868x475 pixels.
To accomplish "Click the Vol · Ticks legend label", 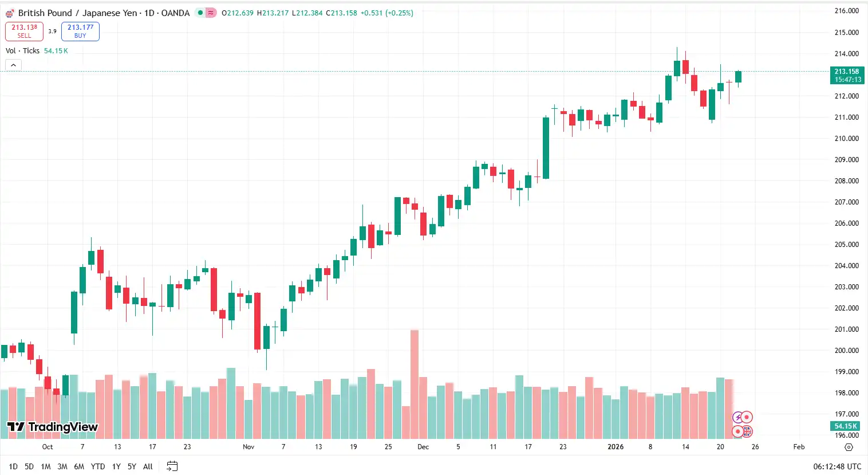I will pos(22,50).
